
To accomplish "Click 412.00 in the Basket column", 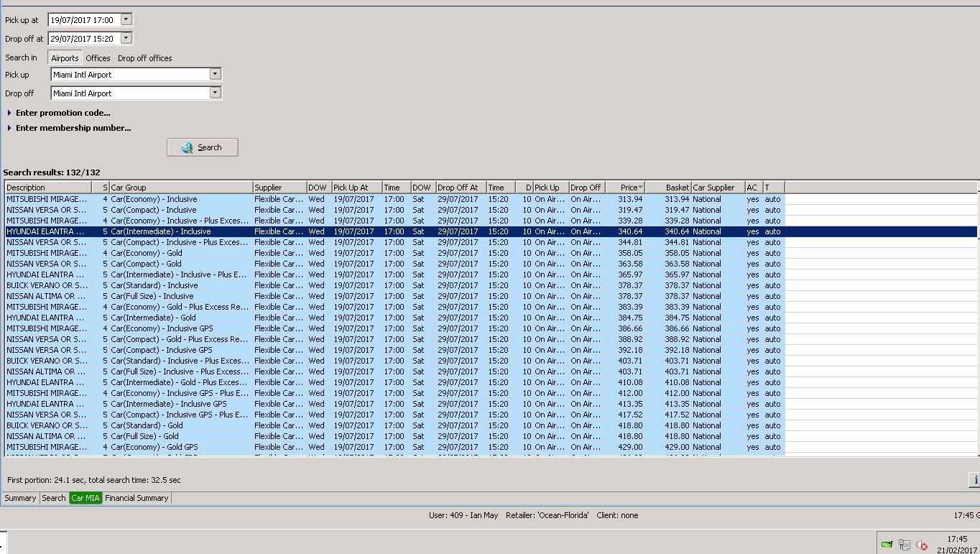I will [x=677, y=393].
